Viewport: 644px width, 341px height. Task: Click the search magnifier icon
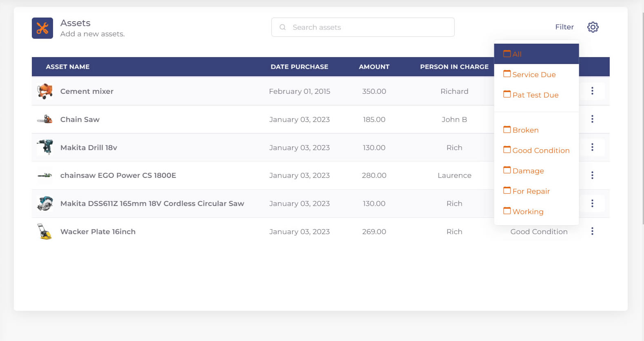pos(282,27)
